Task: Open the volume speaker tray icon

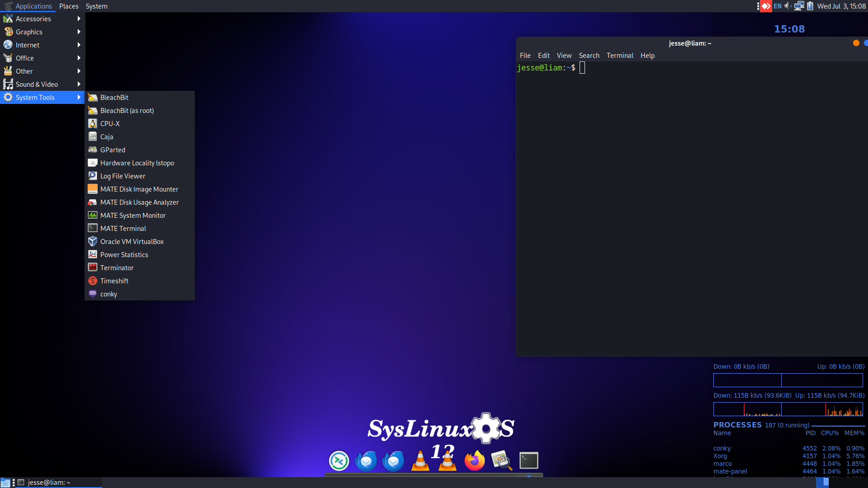Action: 788,6
